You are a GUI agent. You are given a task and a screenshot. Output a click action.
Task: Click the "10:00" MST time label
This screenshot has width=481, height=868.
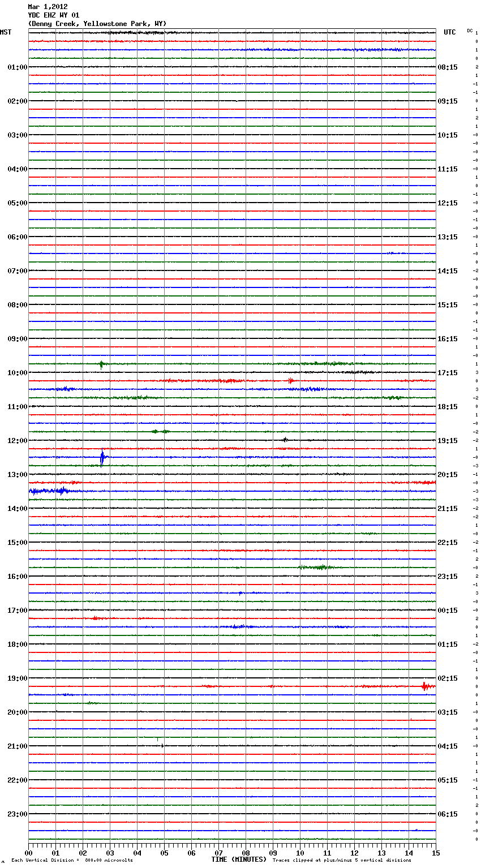coord(18,373)
